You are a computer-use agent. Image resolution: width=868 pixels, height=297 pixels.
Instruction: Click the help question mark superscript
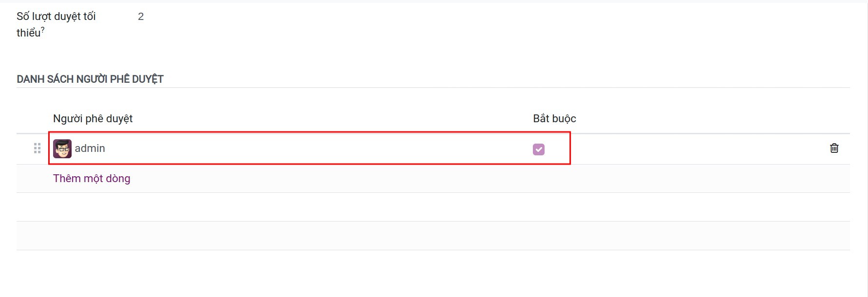pos(42,30)
